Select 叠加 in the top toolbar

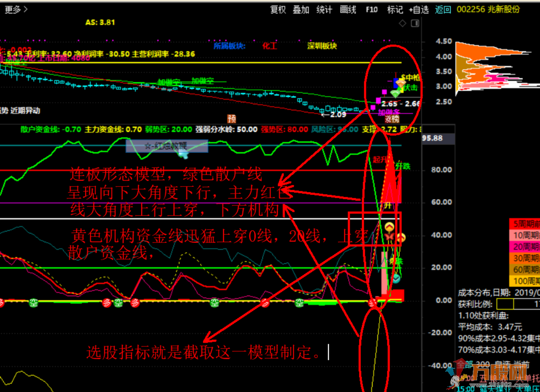(301, 9)
